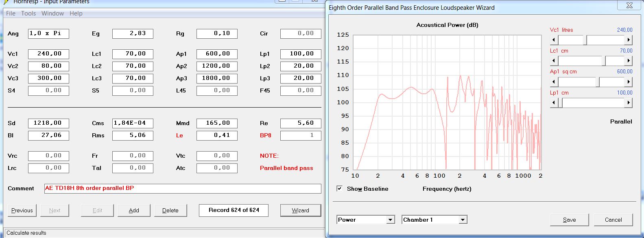
Task: Open the File menu
Action: 11,13
